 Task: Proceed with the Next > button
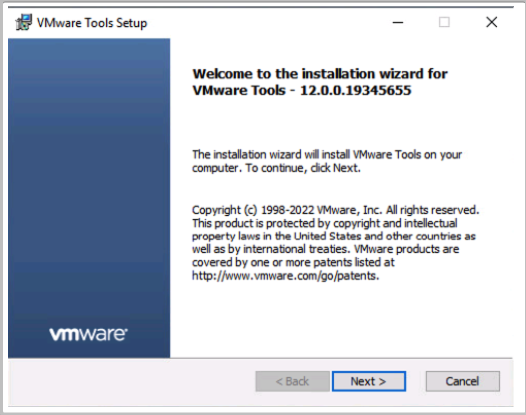(369, 381)
